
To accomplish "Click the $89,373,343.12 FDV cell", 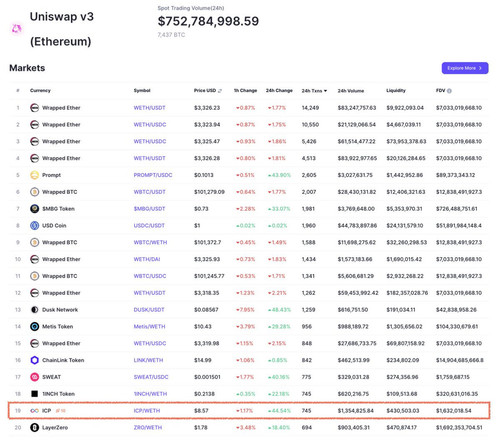I will pyautogui.click(x=455, y=175).
